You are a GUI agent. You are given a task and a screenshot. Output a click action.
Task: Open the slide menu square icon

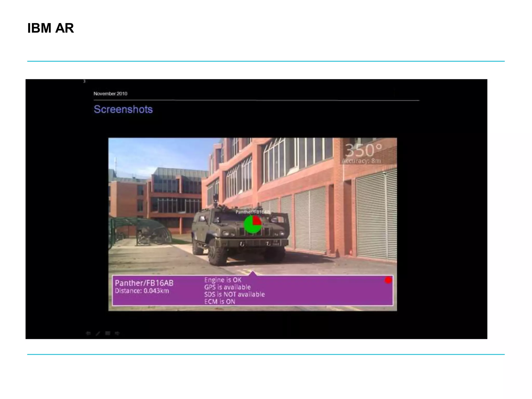pyautogui.click(x=108, y=333)
